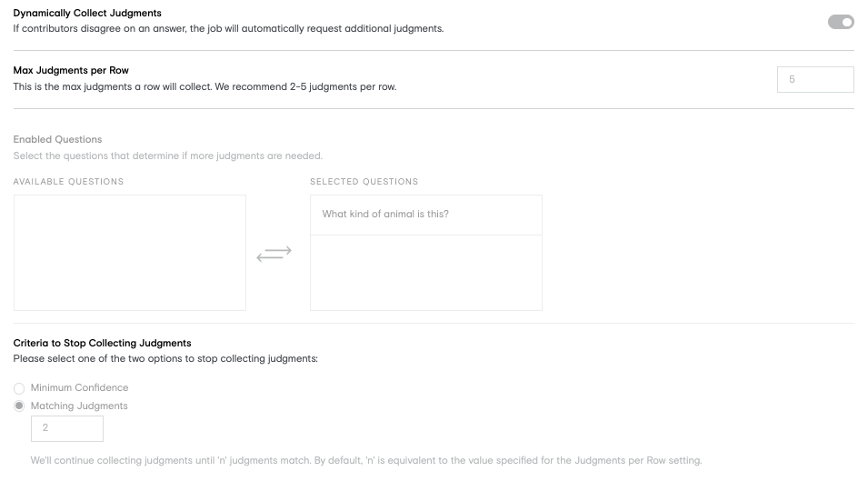
Task: Click the 'Max Judgments per Row' label
Action: point(71,70)
